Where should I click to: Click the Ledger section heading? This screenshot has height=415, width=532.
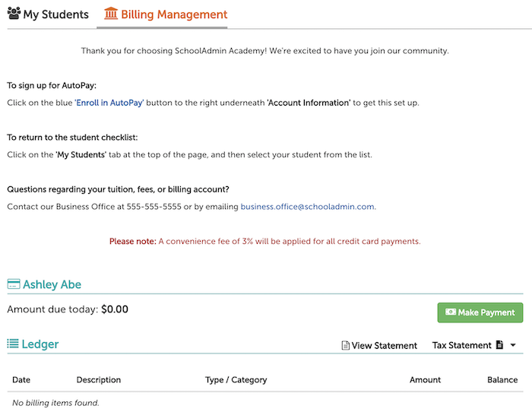40,344
